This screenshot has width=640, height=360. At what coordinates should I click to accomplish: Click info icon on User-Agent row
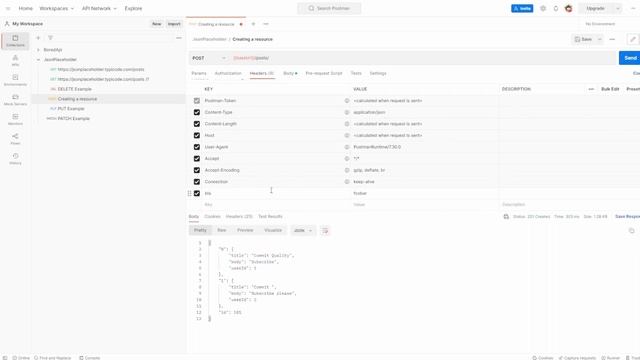347,147
